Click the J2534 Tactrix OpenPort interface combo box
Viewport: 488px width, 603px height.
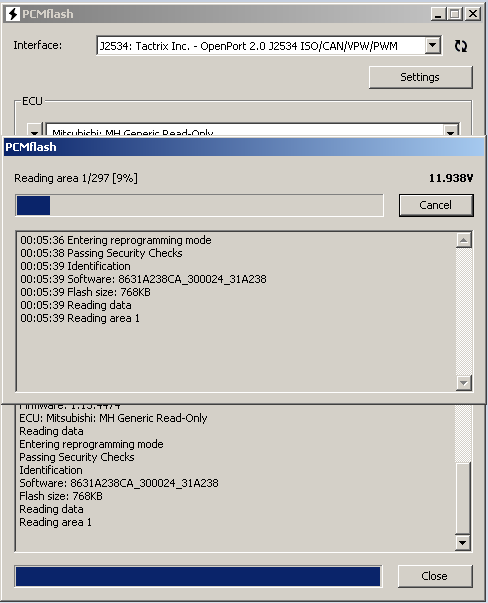tap(268, 46)
